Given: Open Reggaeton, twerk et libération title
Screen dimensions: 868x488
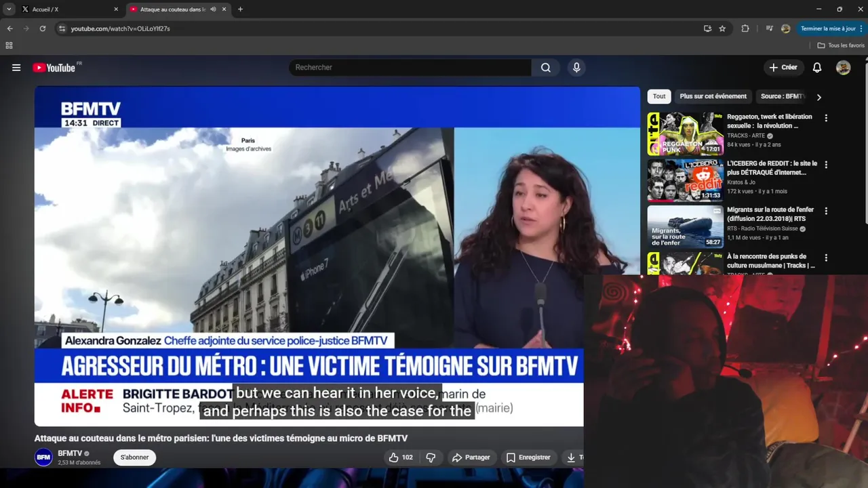Looking at the screenshot, I should click(x=769, y=121).
